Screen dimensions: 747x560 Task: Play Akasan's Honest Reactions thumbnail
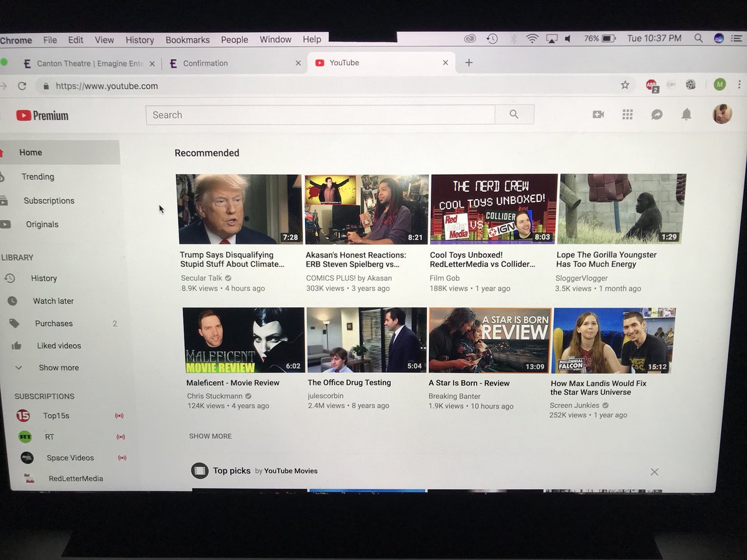point(366,209)
